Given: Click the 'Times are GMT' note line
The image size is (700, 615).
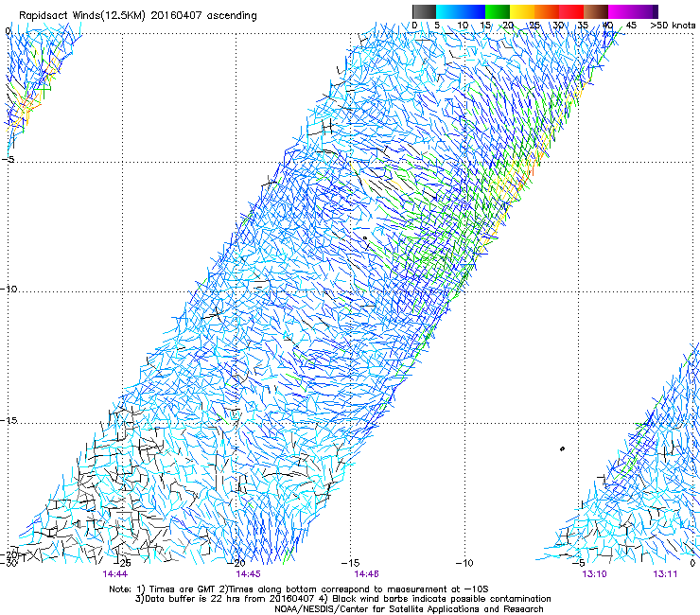Looking at the screenshot, I should tap(299, 589).
